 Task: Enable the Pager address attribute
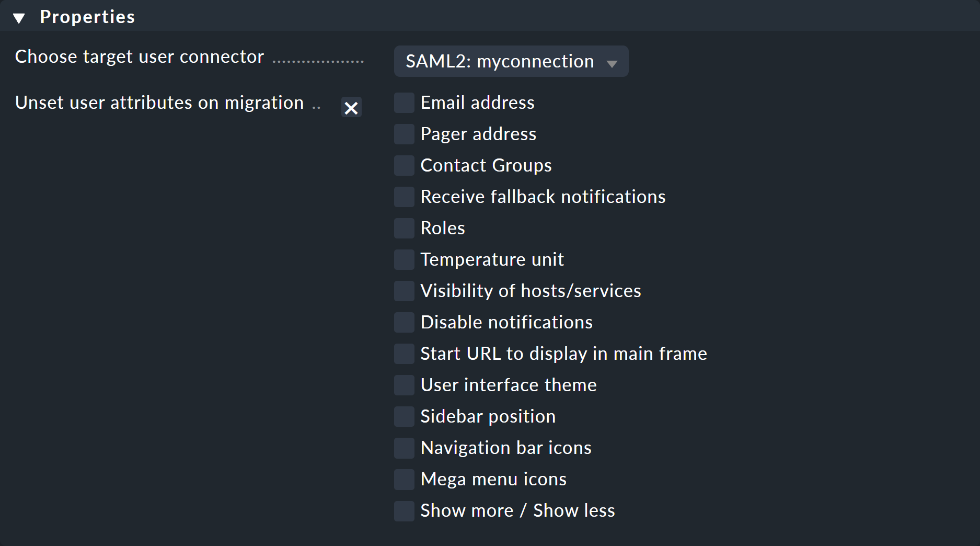click(403, 134)
